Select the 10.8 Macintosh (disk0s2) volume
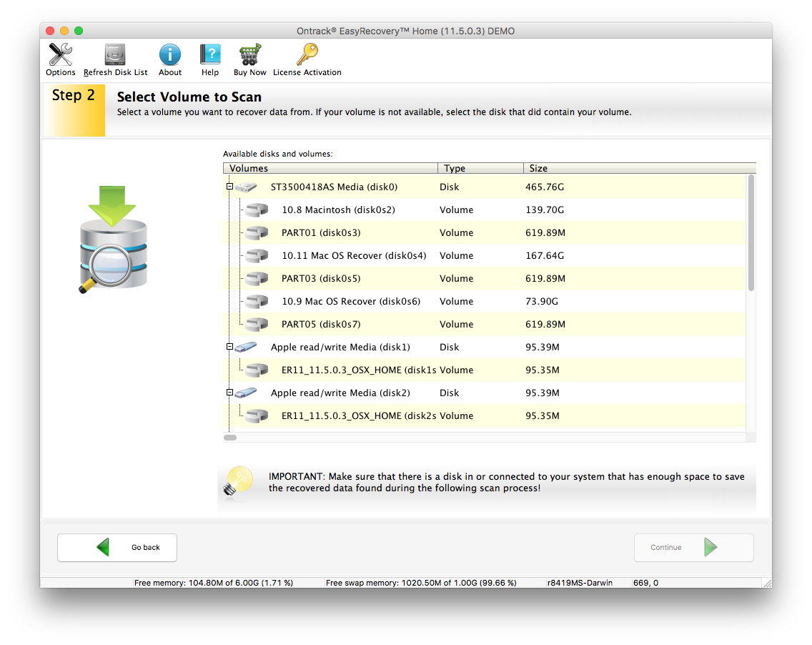The image size is (812, 645). (484, 210)
